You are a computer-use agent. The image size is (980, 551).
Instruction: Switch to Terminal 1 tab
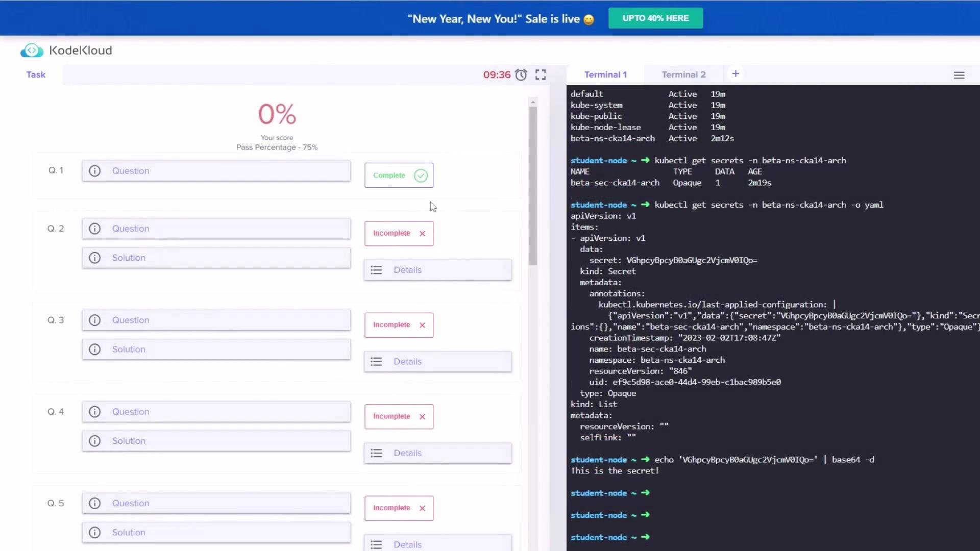pos(605,74)
